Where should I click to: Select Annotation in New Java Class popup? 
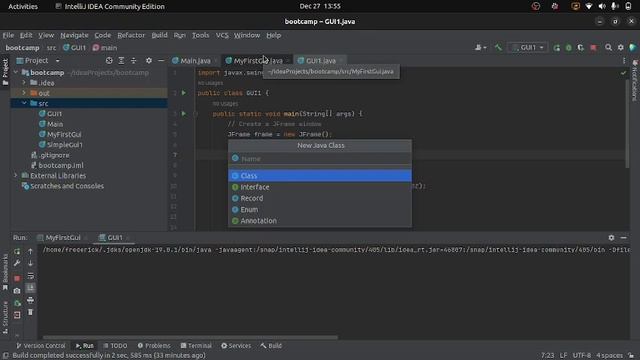point(320,221)
